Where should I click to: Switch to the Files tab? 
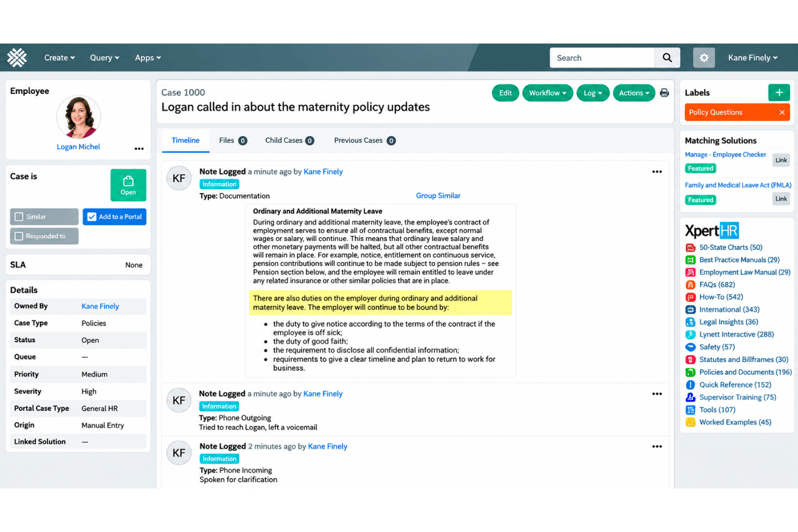pos(233,140)
